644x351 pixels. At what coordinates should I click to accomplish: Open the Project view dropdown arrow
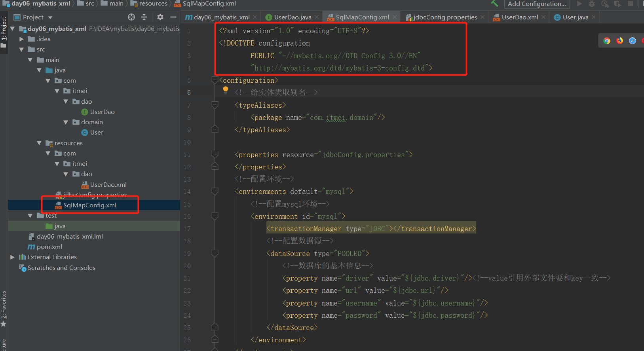coord(50,17)
